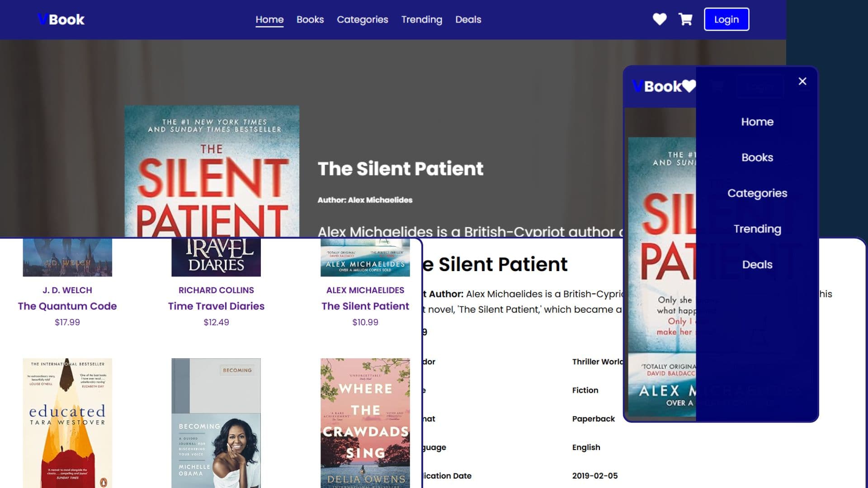Screen dimensions: 868x488
Task: Open The Quantum Code book title
Action: (67, 306)
